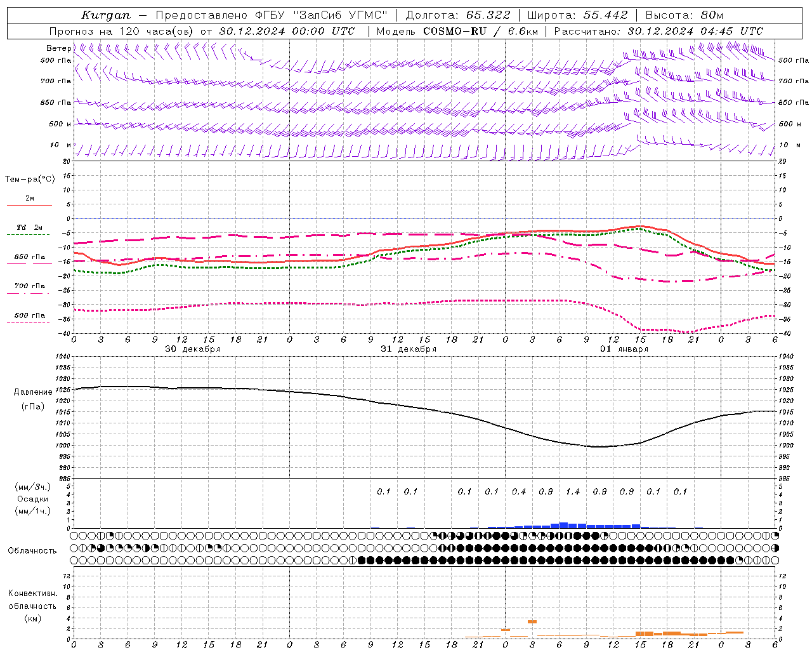Click the '30 декабря' date label

(x=193, y=349)
